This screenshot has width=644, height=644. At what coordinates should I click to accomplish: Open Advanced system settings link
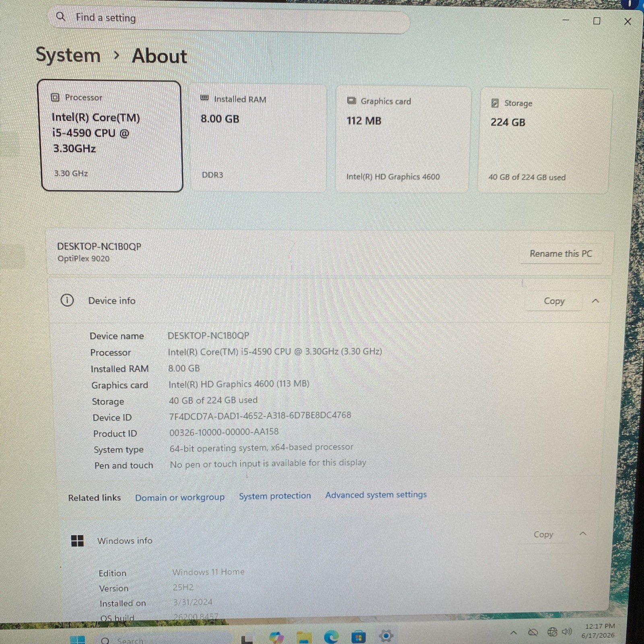(x=376, y=495)
